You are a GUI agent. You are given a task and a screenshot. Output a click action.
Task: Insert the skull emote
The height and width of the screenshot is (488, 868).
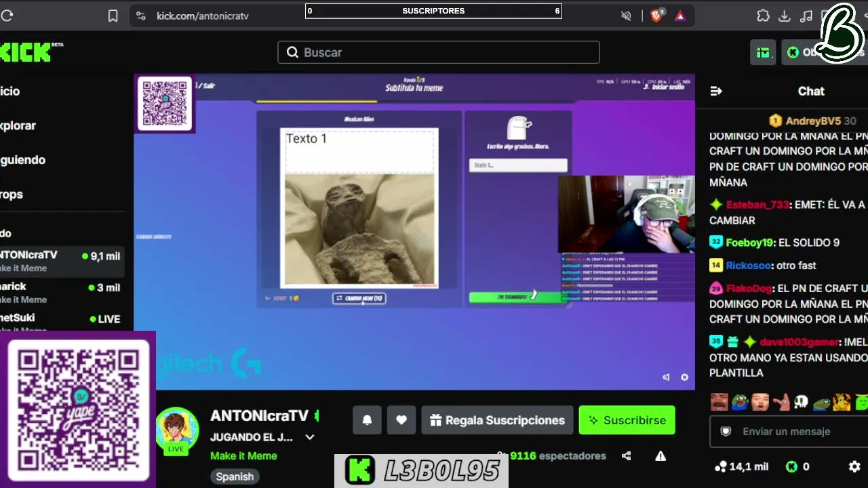point(801,402)
